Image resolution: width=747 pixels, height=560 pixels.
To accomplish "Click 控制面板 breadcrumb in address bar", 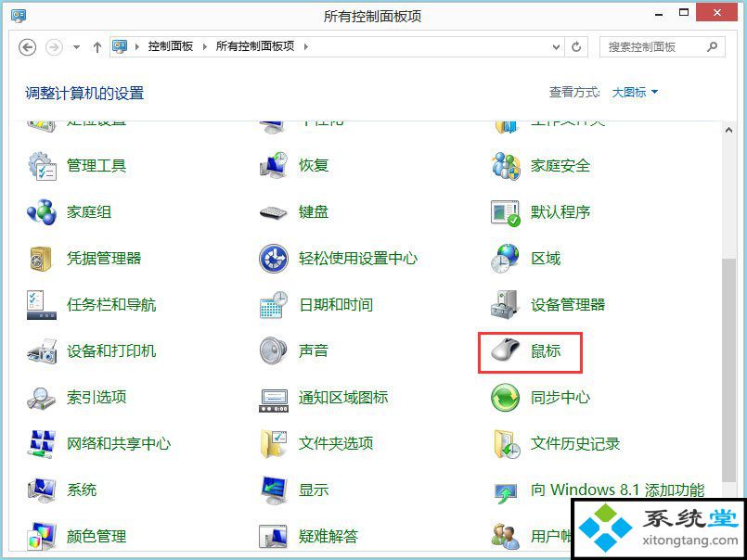I will coord(170,46).
